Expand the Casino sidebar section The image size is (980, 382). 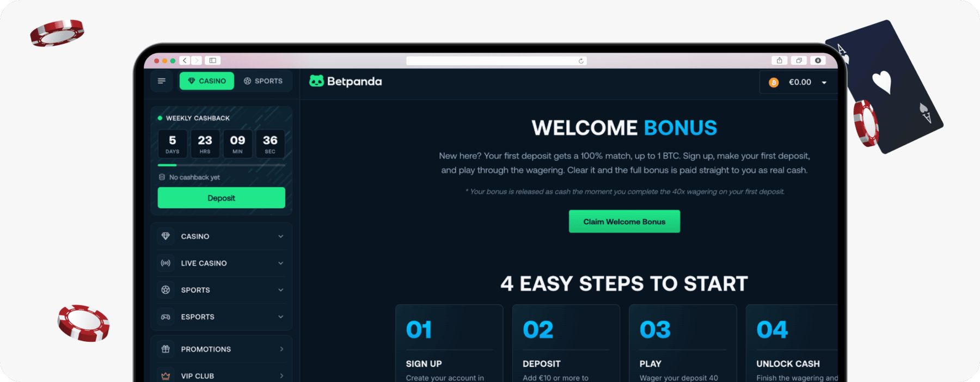[222, 236]
